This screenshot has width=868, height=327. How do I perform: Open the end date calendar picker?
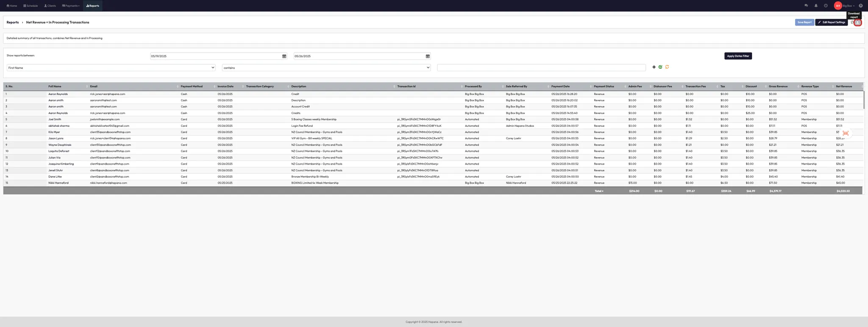tap(428, 56)
